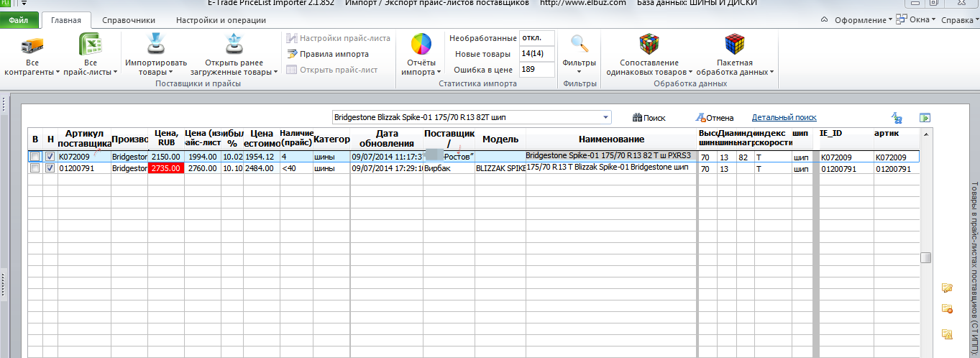This screenshot has width=980, height=358.
Task: Open the Оформление menu
Action: click(864, 20)
